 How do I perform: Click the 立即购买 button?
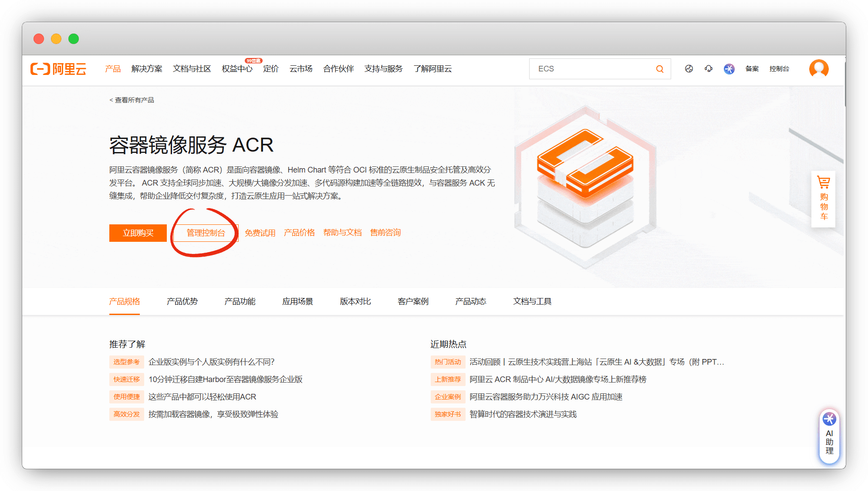138,233
